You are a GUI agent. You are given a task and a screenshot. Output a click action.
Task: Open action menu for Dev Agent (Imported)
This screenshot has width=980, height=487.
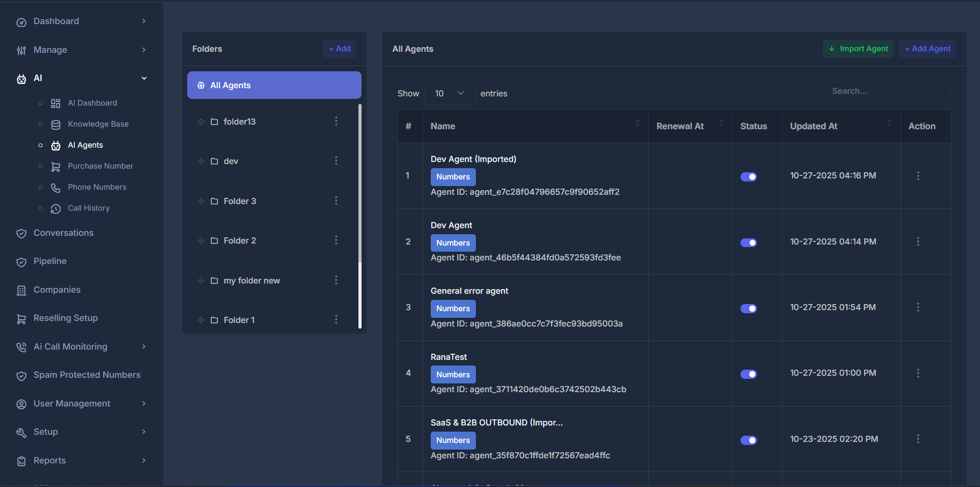(x=918, y=176)
